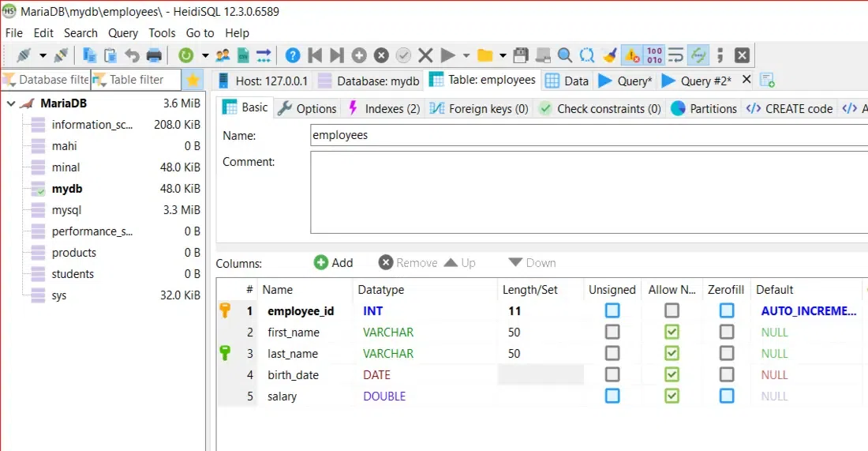Open the CREATE code tab

coord(790,108)
